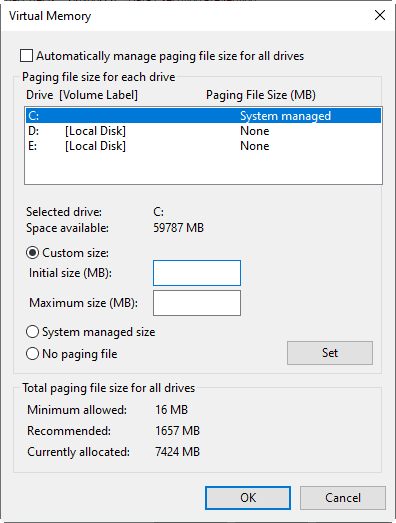Image resolution: width=396 pixels, height=523 pixels.
Task: Confirm changes with the OK button
Action: tap(248, 498)
